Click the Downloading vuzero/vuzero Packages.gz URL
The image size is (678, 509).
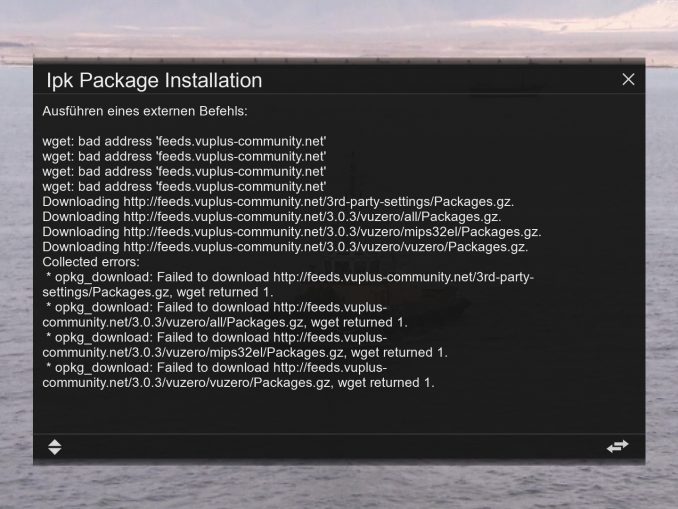point(326,247)
